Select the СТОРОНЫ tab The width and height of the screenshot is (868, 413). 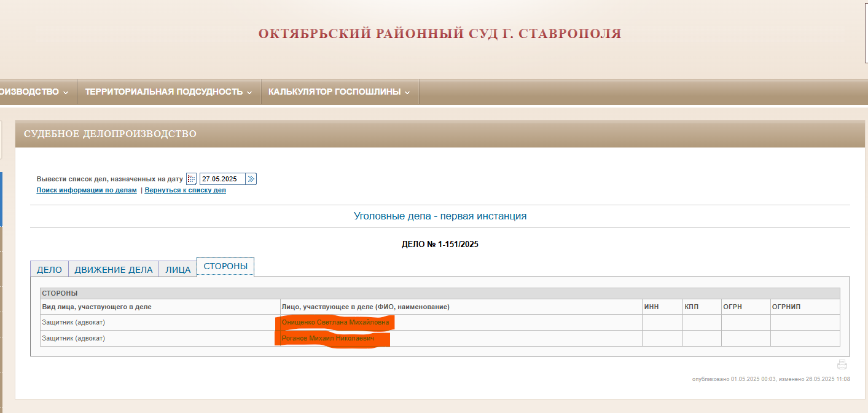[x=225, y=267]
